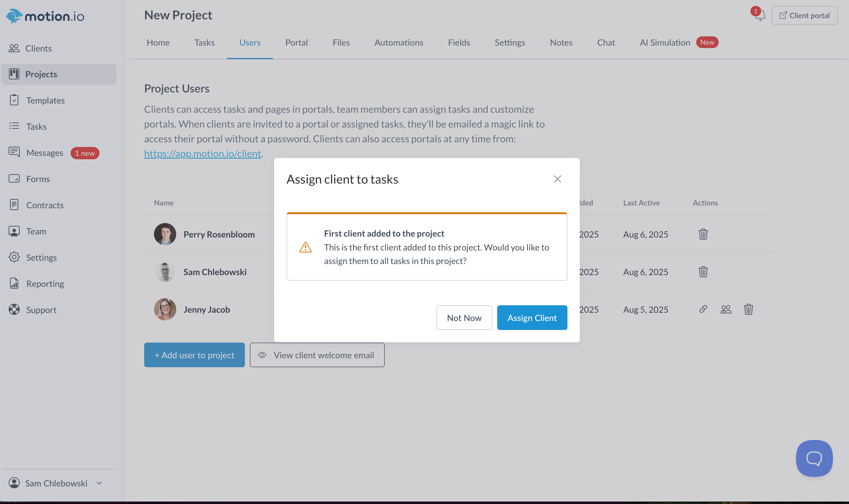Viewport: 849px width, 504px height.
Task: Click Add user to project
Action: click(194, 355)
